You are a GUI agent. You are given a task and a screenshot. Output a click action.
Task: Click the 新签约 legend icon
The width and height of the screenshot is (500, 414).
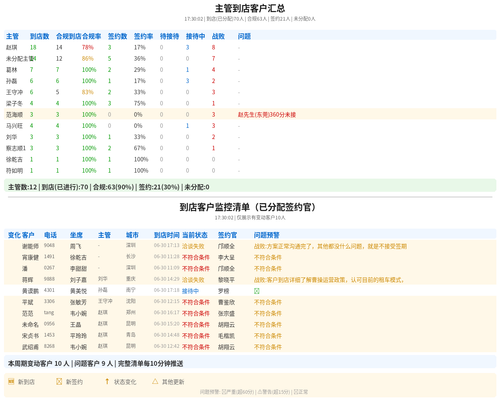tap(59, 381)
